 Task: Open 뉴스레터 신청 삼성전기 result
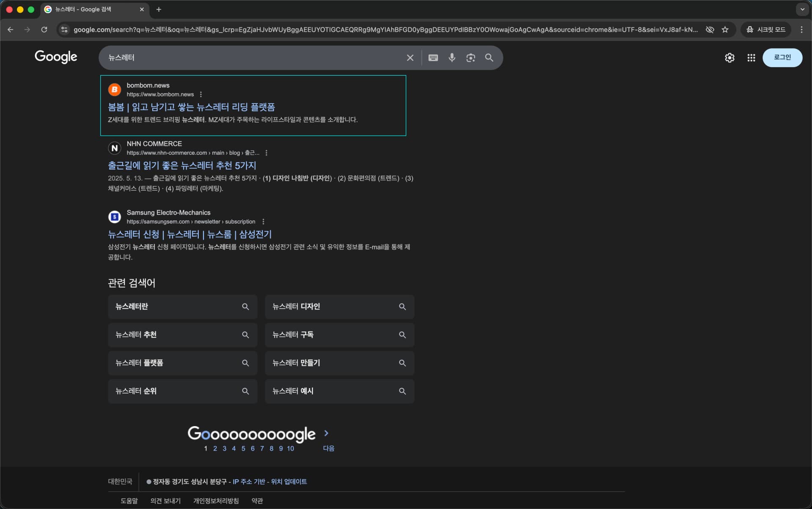coord(189,234)
